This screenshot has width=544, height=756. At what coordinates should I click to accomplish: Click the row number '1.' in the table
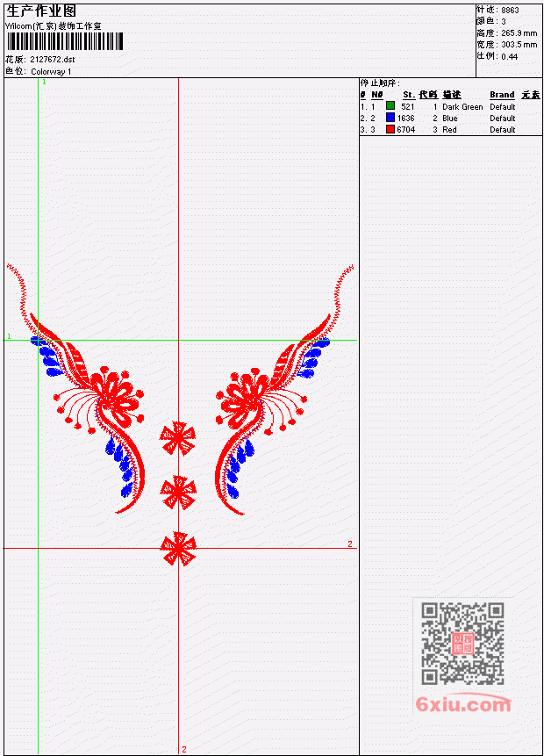tap(363, 106)
